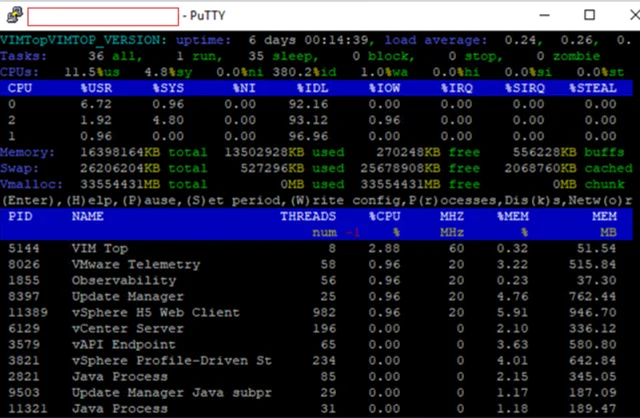This screenshot has height=418, width=640.
Task: Click the MHZ column header
Action: (x=452, y=216)
